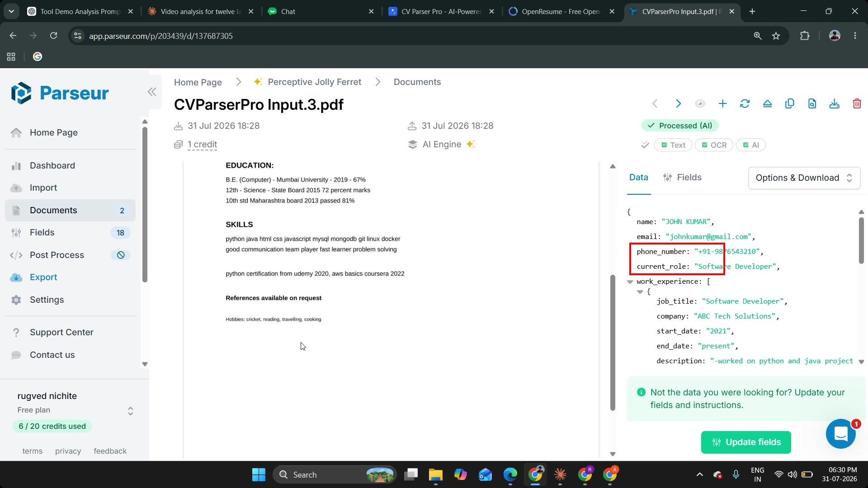Image resolution: width=868 pixels, height=488 pixels.
Task: Click the Windows taskbar Search box
Action: coord(335,474)
